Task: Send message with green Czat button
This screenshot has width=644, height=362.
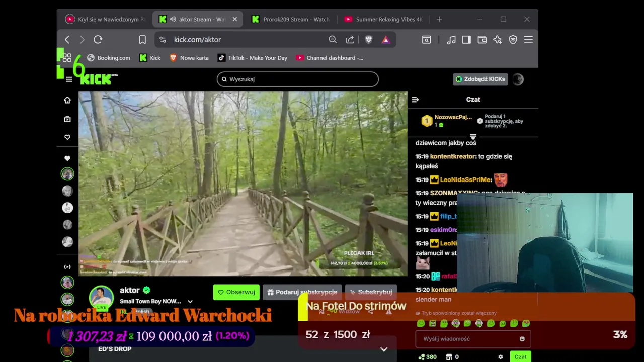Action: tap(520, 357)
